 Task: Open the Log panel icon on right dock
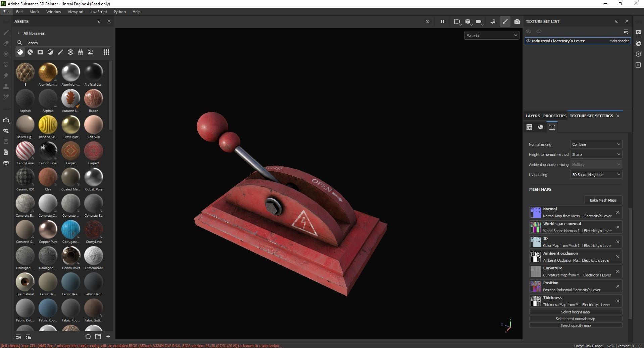coord(638,65)
